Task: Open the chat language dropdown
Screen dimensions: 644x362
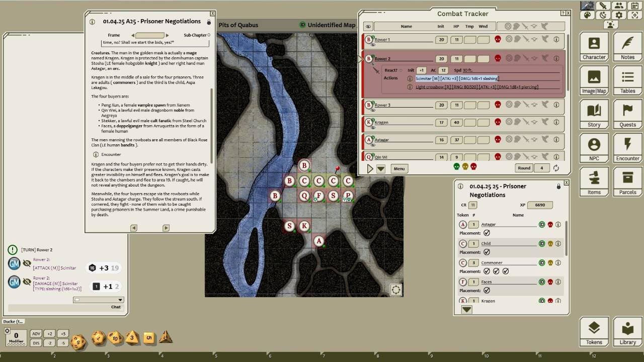Action: pos(98,300)
